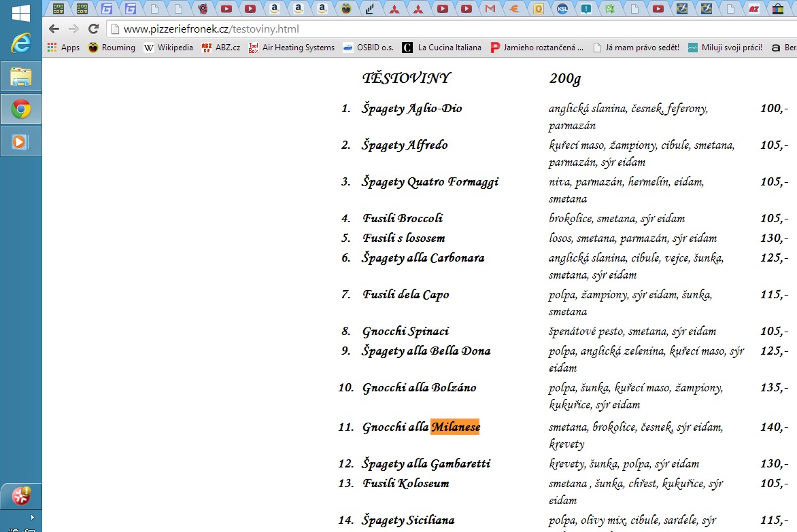Viewport: 797px width, 532px height.
Task: Switch to the Windows Store shopping bag tab
Action: 778,9
